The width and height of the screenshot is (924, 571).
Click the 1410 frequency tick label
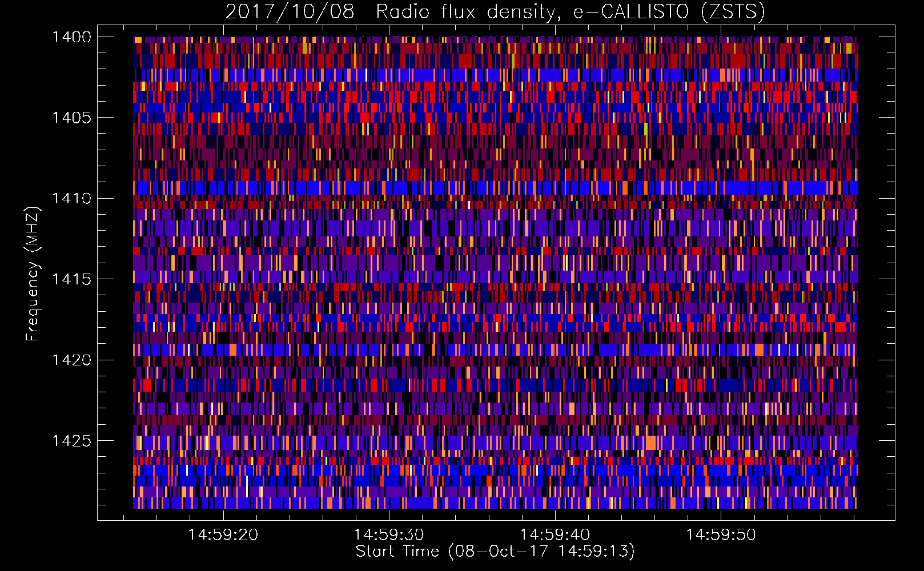tap(71, 198)
